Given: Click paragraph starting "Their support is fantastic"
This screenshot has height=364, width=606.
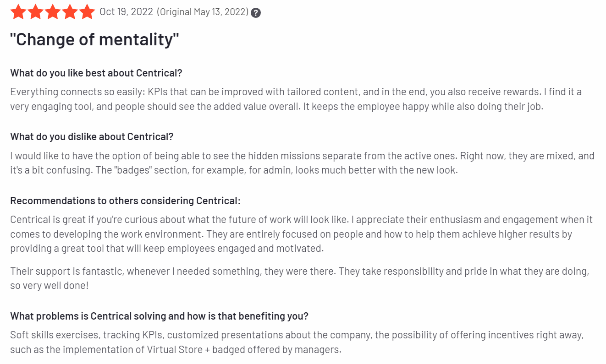Looking at the screenshot, I should coord(299,278).
